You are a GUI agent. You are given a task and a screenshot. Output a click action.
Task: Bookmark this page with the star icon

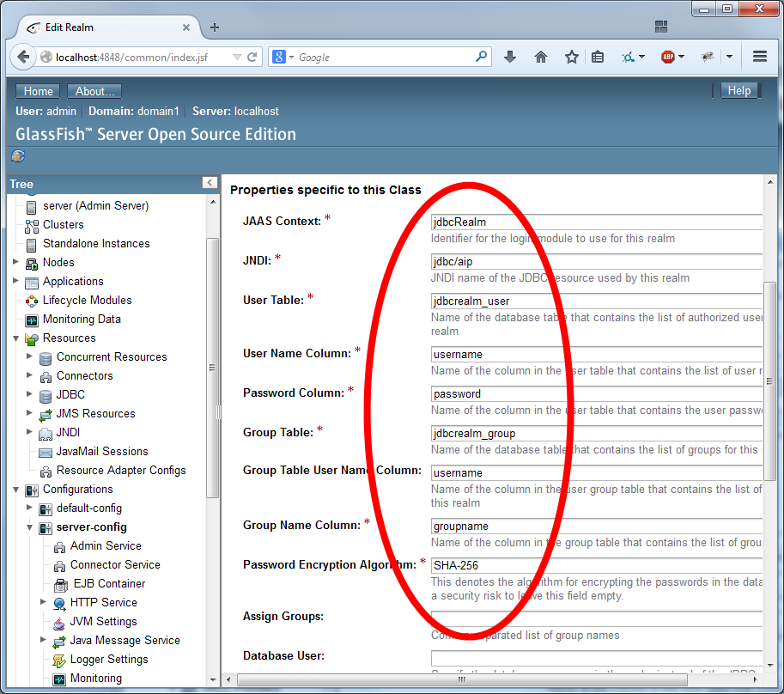click(x=572, y=57)
